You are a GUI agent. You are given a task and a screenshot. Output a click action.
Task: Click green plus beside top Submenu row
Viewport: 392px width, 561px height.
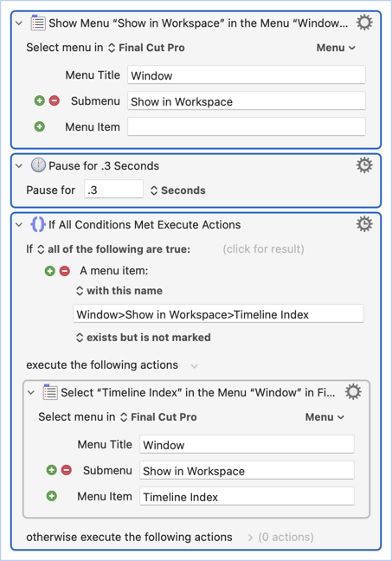click(x=40, y=101)
